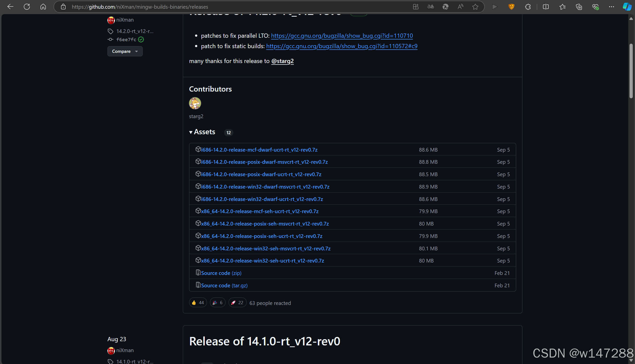
Task: Open the Compare dropdown button
Action: coord(125,51)
